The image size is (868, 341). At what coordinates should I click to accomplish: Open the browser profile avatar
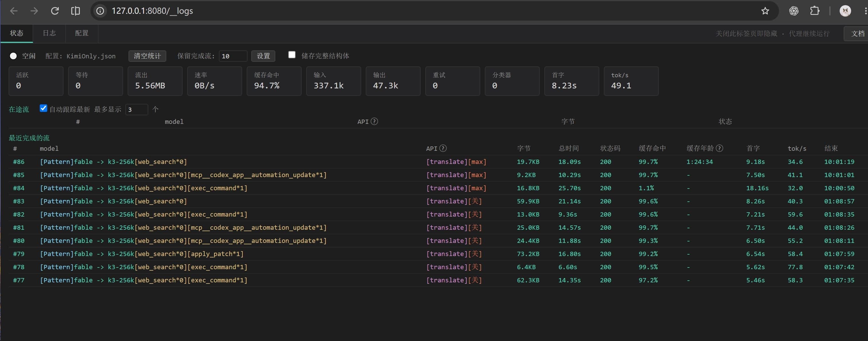[845, 11]
